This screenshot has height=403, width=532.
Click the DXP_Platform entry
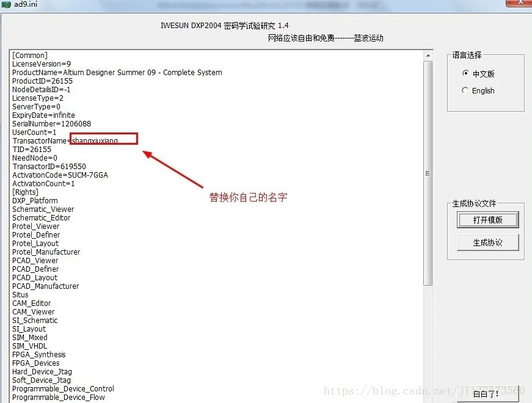point(35,201)
